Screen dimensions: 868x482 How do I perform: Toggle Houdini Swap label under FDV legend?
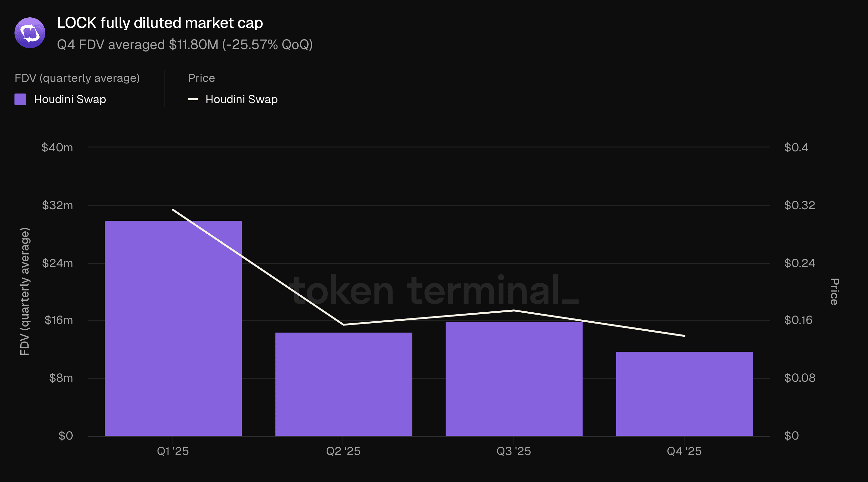(70, 99)
